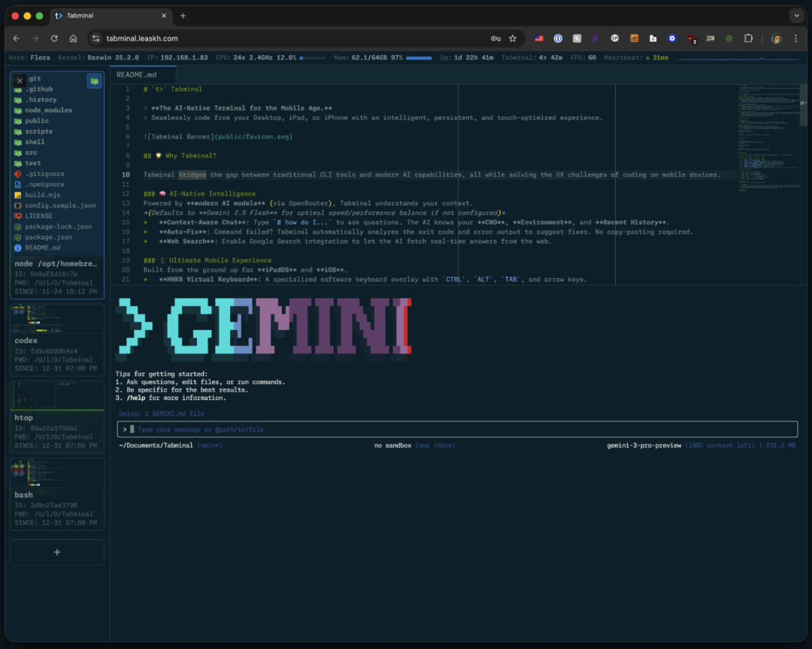Viewport: 812px width, 649px height.
Task: Reload the page
Action: pos(54,38)
